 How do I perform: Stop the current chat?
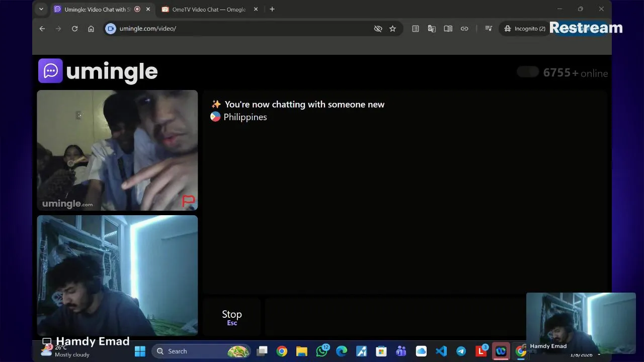coord(232,317)
